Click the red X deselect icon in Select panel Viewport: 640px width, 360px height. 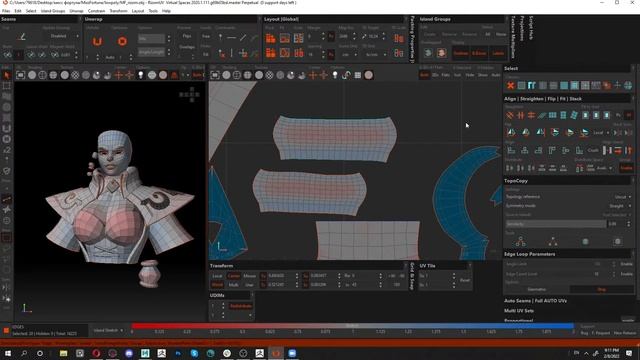click(x=510, y=85)
